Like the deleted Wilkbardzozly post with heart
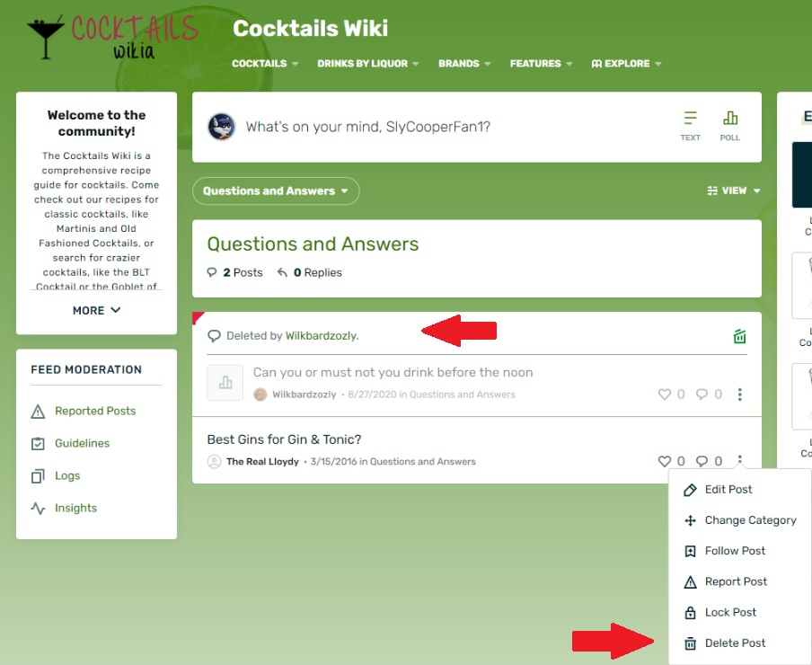Viewport: 812px width, 665px height. [665, 395]
